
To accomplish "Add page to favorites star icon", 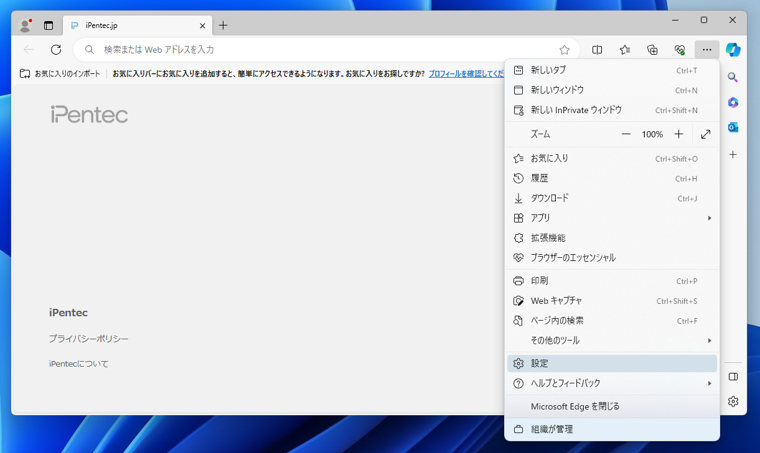I will click(x=564, y=49).
